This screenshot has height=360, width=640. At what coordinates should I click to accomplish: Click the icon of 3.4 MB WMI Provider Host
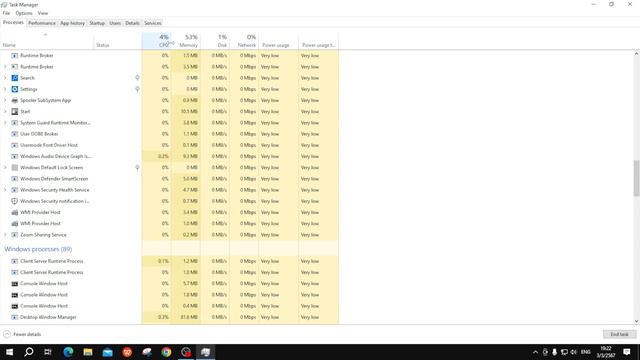coord(15,213)
